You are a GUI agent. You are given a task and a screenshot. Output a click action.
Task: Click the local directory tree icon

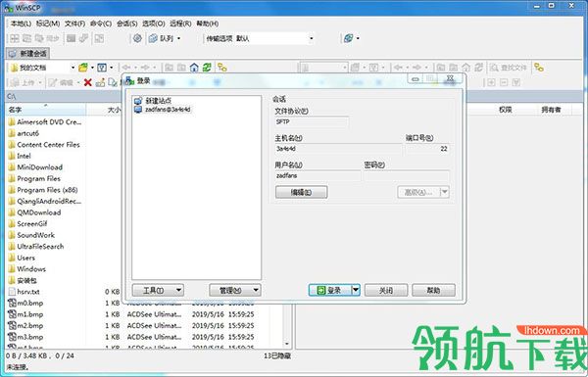pyautogui.click(x=222, y=68)
